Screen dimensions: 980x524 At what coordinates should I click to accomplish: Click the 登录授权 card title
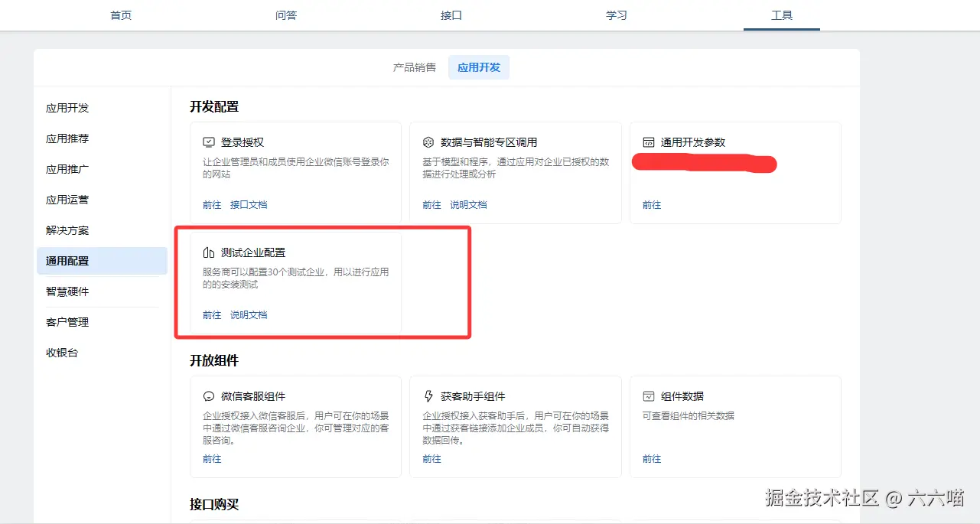click(243, 142)
